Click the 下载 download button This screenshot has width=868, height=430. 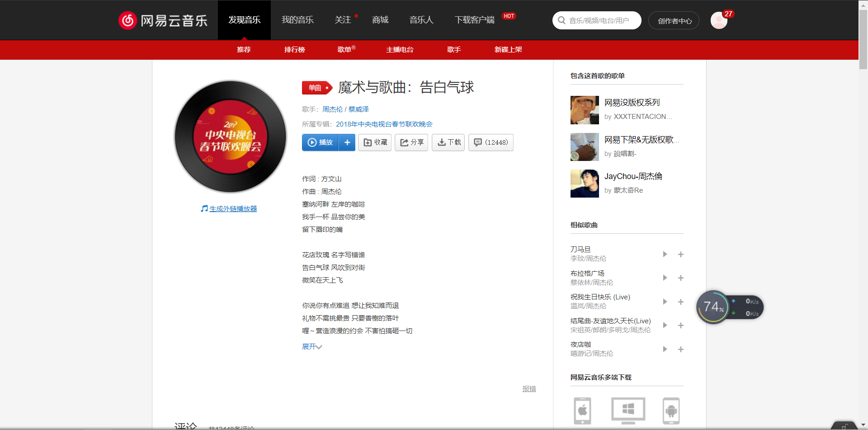(448, 142)
